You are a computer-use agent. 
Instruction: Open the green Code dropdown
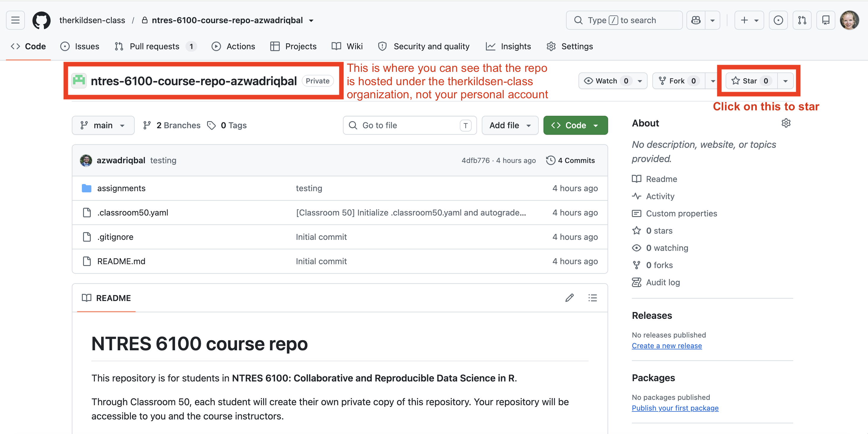coord(575,126)
